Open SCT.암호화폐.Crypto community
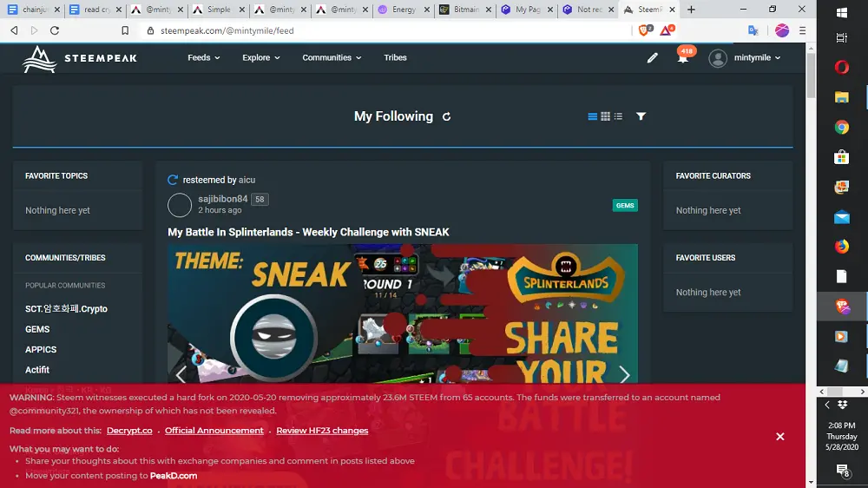Viewport: 868px width, 488px height. coord(67,309)
